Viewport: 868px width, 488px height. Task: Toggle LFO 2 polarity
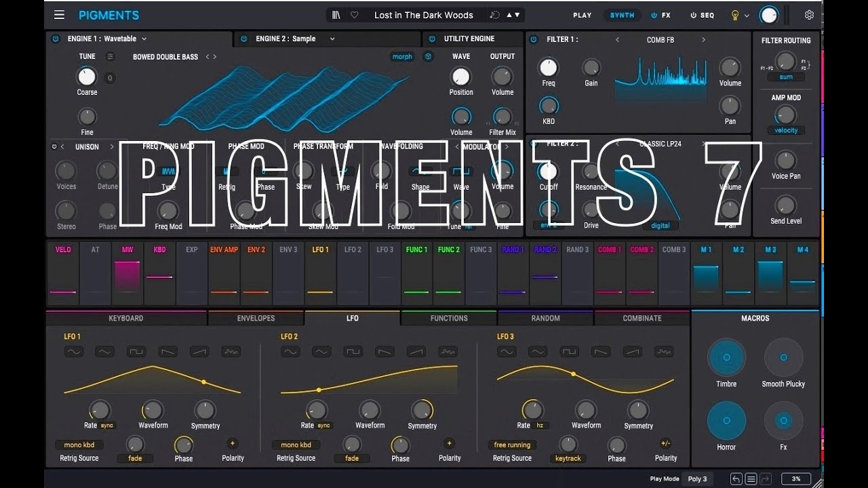449,444
